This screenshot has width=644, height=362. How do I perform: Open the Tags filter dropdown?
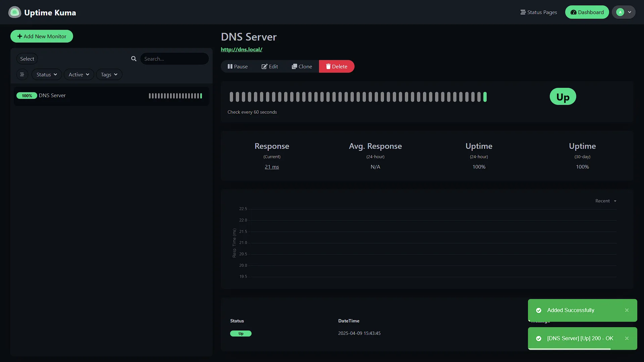109,74
